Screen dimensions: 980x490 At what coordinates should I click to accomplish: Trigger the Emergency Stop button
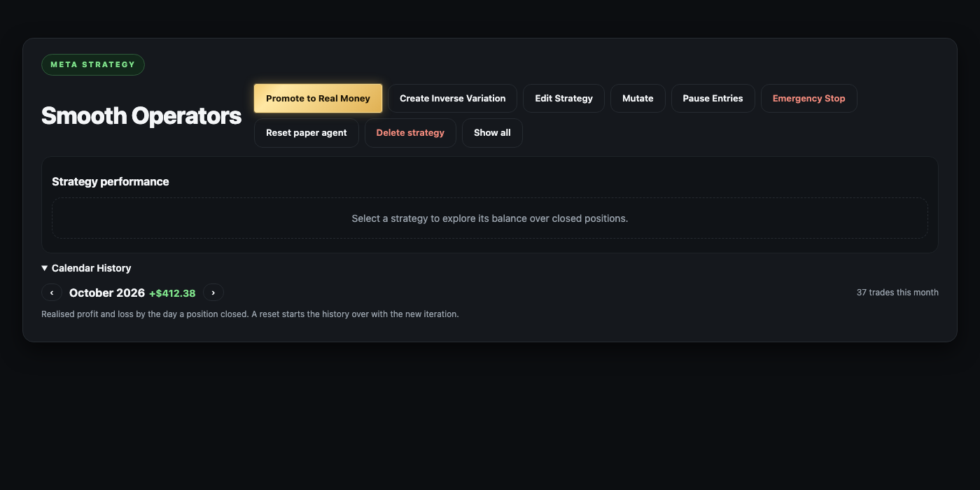[808, 99]
